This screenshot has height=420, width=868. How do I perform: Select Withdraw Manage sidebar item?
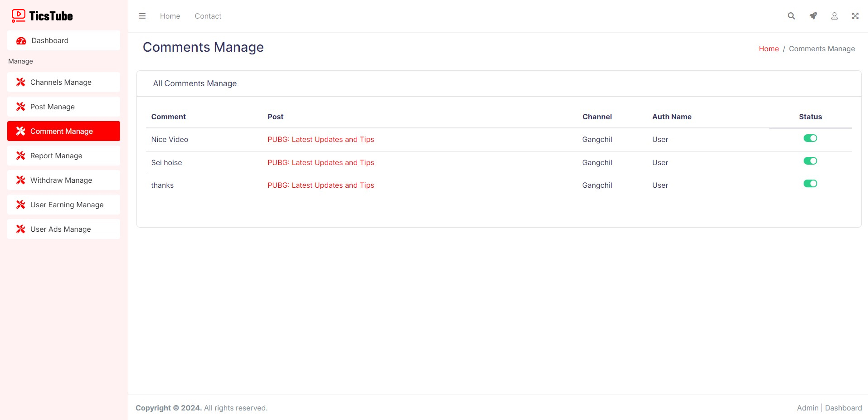click(61, 181)
